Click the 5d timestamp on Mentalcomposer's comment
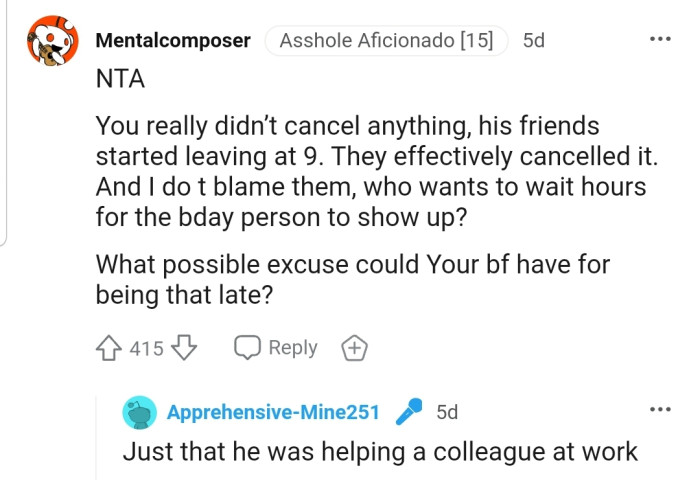700x480 pixels. 534,42
